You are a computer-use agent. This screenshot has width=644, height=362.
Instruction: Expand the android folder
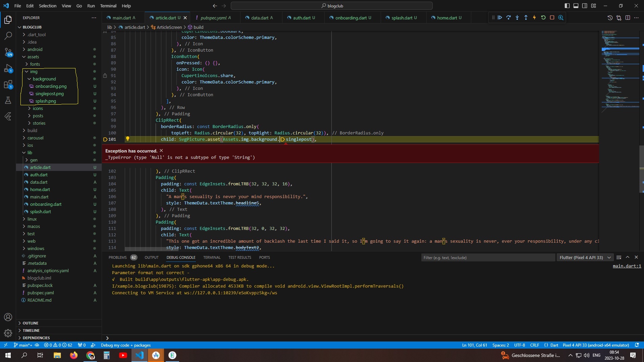coord(35,49)
